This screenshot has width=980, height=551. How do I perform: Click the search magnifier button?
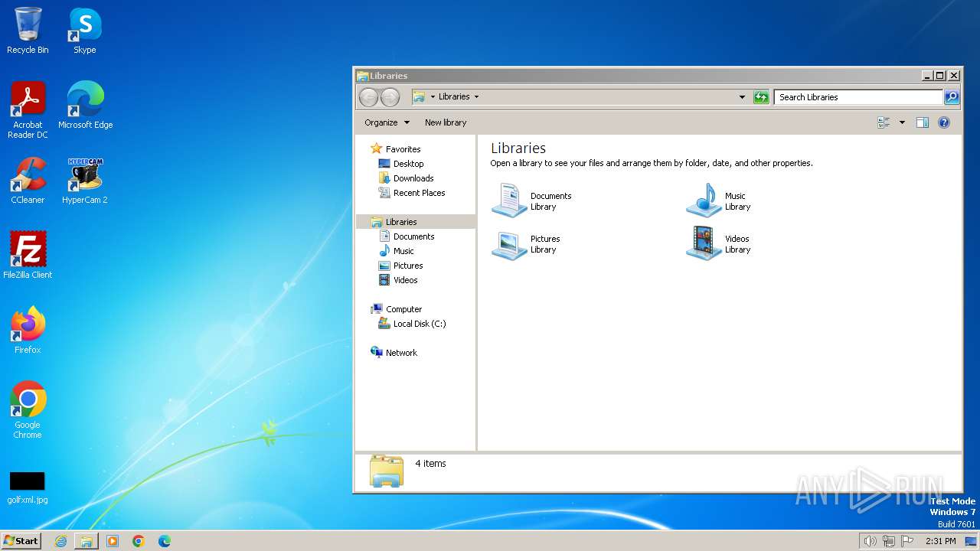952,97
